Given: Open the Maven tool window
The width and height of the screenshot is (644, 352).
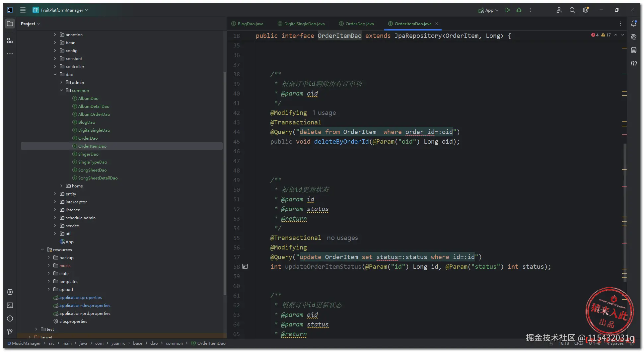Looking at the screenshot, I should pyautogui.click(x=634, y=63).
